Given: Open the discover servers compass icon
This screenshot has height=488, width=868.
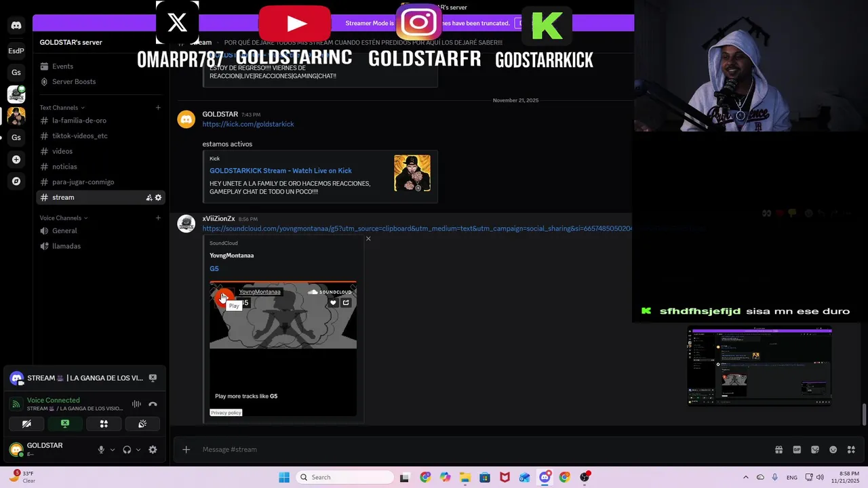Looking at the screenshot, I should tap(16, 181).
